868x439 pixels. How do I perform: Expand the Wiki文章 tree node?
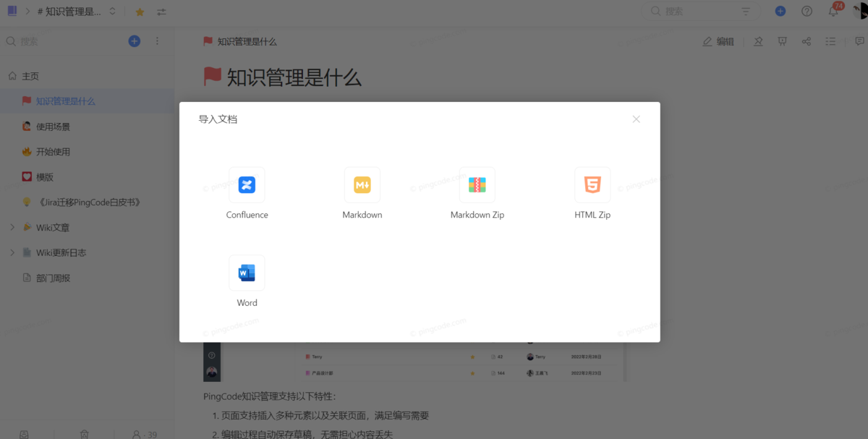[x=12, y=228]
